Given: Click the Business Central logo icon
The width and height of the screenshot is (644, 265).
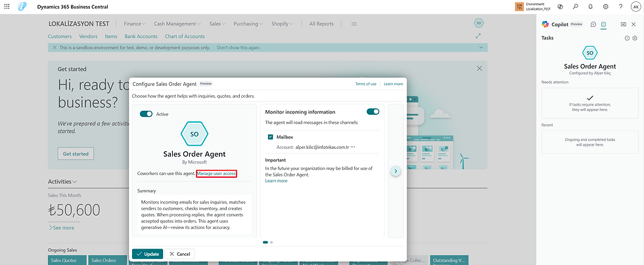Looking at the screenshot, I should click(x=22, y=7).
